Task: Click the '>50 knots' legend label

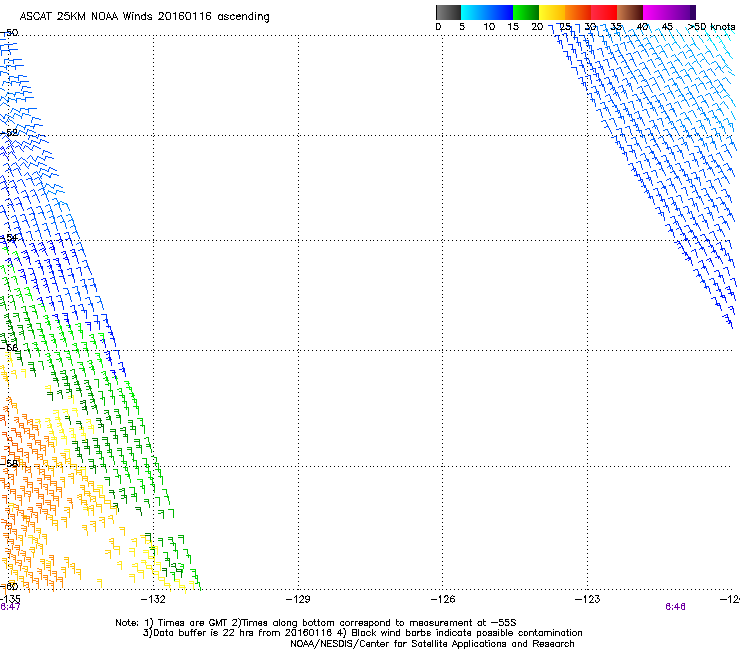Action: coord(711,27)
